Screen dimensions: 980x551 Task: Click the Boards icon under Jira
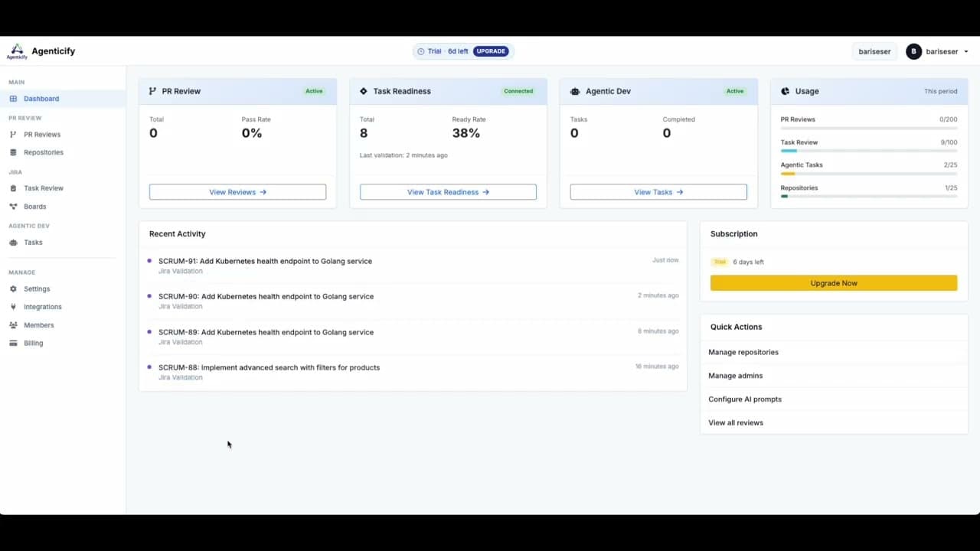coord(15,206)
